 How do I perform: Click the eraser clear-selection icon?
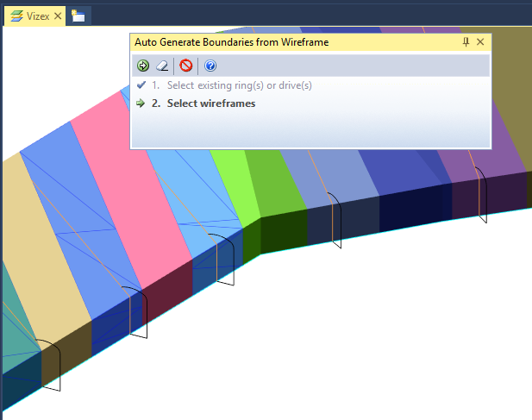coord(162,66)
